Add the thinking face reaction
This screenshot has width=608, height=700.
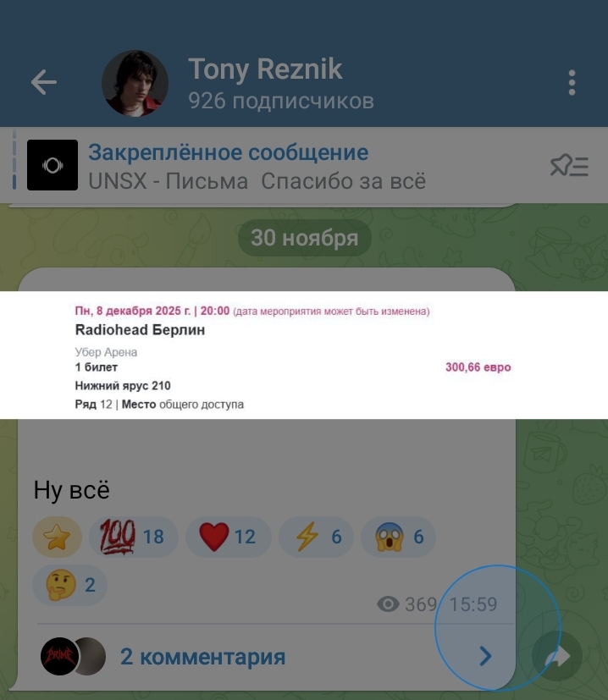[69, 585]
